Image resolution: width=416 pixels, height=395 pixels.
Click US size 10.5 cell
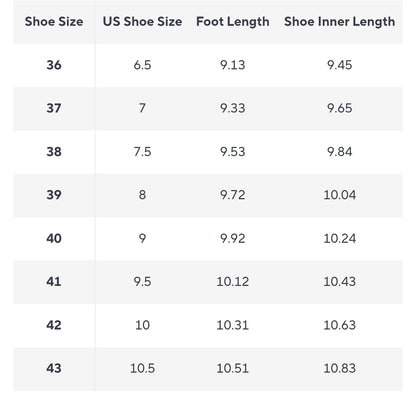142,368
